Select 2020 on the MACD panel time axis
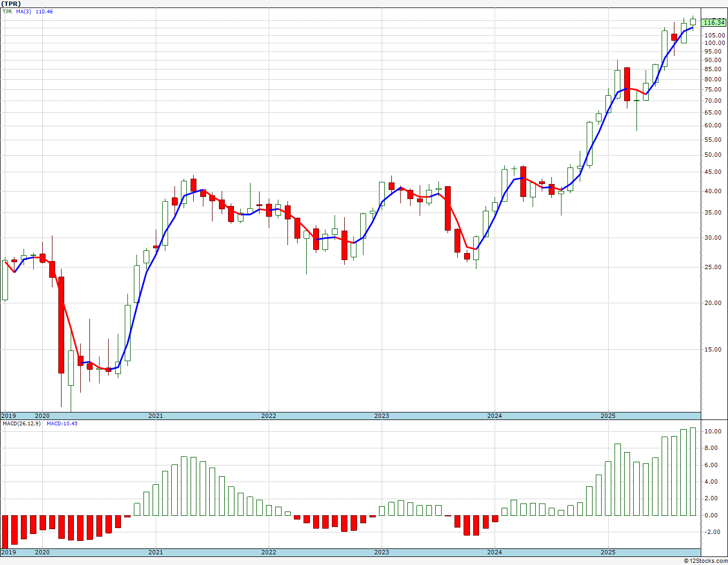The width and height of the screenshot is (728, 565). point(42,552)
